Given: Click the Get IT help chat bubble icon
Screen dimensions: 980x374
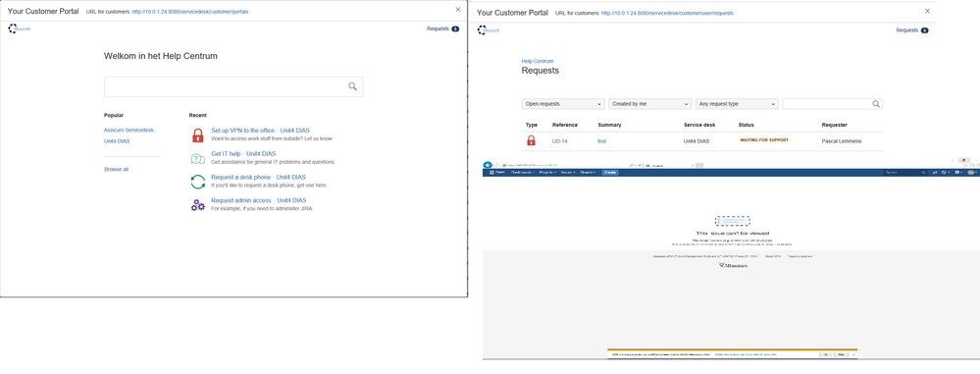Looking at the screenshot, I should point(197,159).
